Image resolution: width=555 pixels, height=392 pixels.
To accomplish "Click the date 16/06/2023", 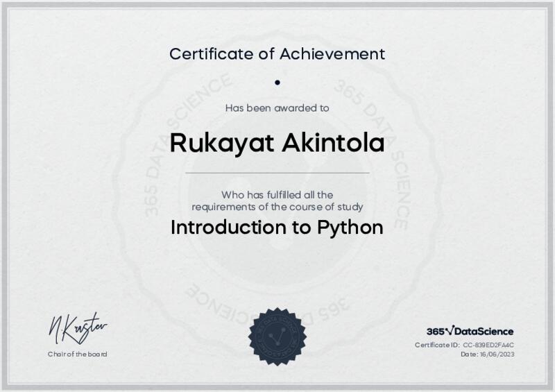I will click(x=497, y=354).
